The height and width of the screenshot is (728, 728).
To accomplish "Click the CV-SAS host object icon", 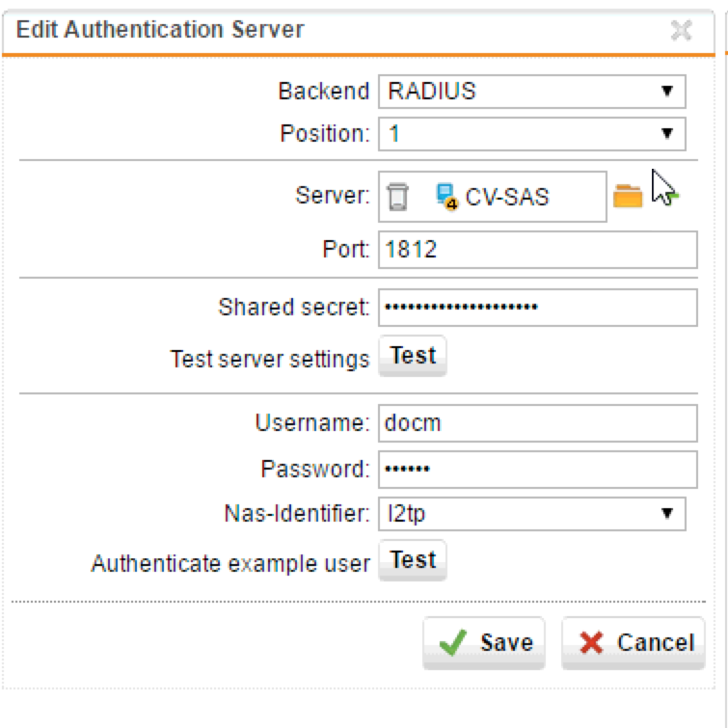I will pos(447,197).
